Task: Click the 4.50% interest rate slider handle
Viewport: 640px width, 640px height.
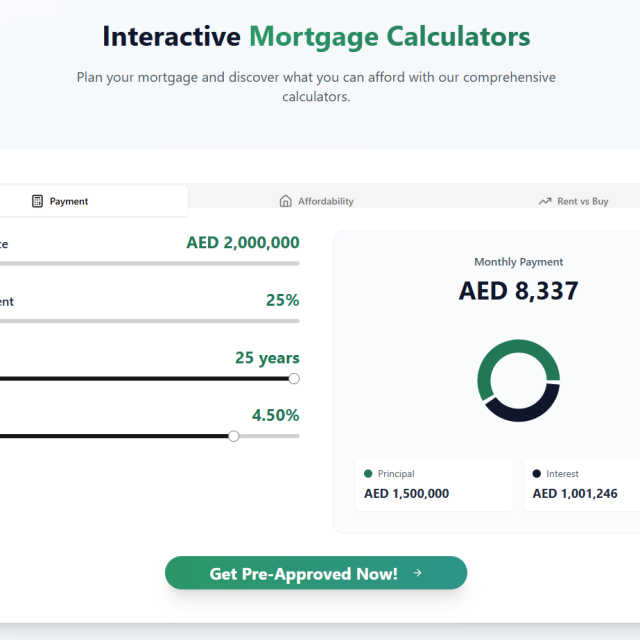Action: 234,436
